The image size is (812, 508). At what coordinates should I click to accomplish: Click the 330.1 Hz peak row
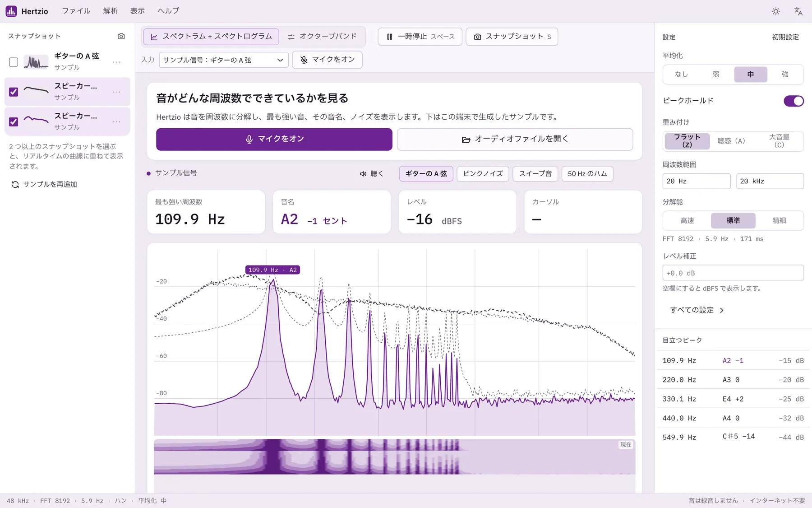733,399
